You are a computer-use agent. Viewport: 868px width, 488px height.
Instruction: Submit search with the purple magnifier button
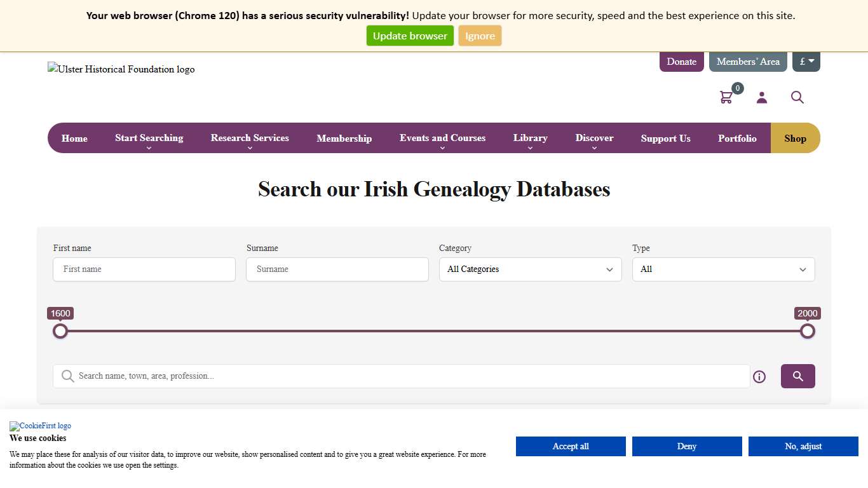point(797,376)
